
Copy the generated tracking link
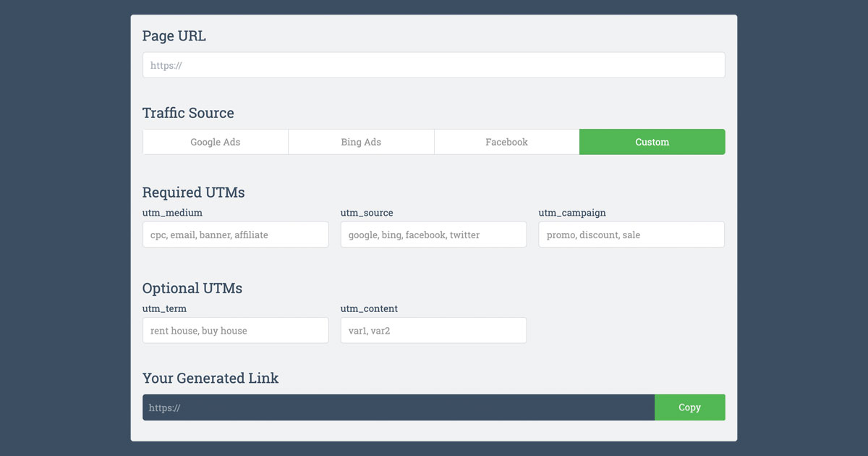point(689,408)
